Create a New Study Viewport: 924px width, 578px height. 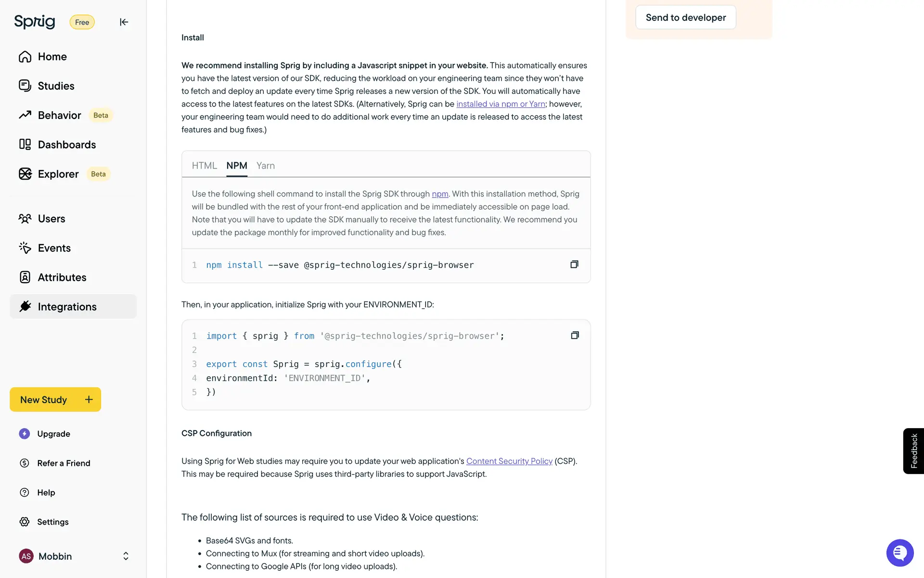[x=55, y=400]
